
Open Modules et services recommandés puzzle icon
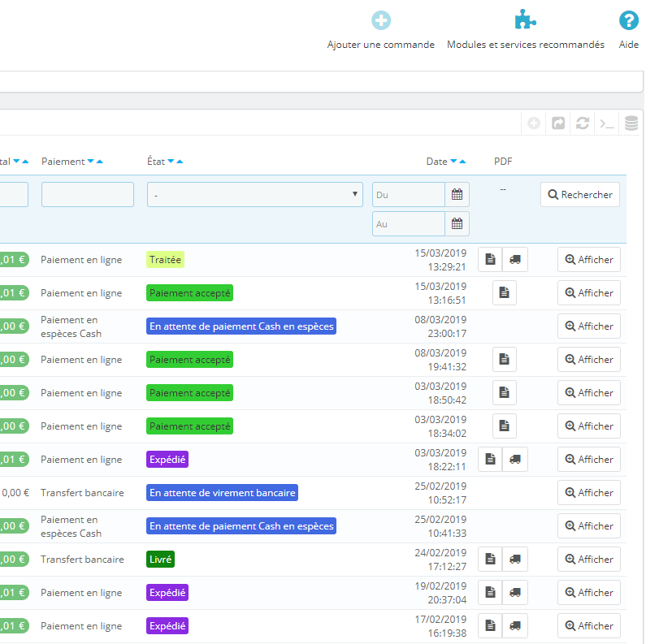click(525, 19)
